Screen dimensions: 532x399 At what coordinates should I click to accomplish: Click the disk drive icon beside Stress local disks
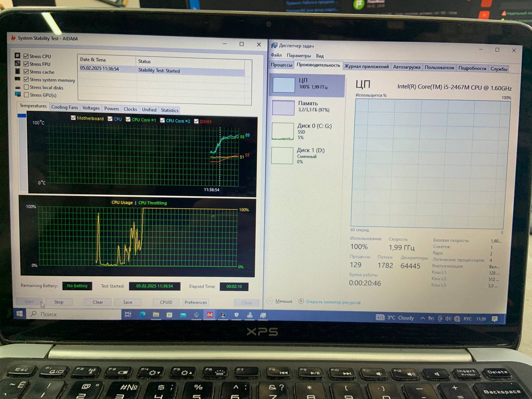[x=17, y=87]
